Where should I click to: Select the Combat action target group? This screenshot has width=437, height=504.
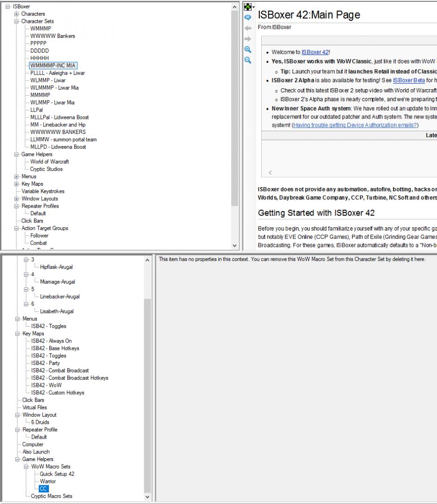38,243
